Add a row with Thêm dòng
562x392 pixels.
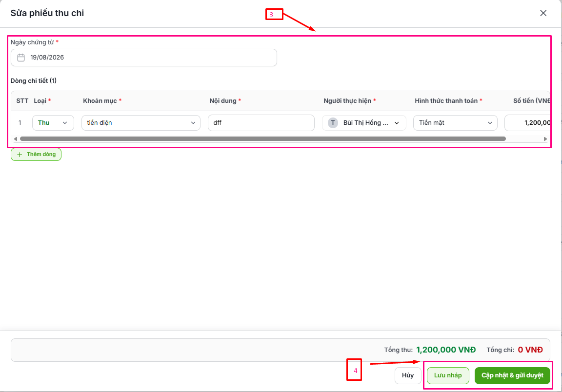36,155
